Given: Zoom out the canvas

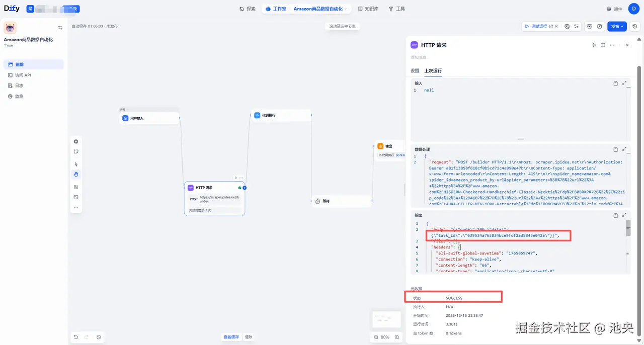Looking at the screenshot, I should coord(376,337).
